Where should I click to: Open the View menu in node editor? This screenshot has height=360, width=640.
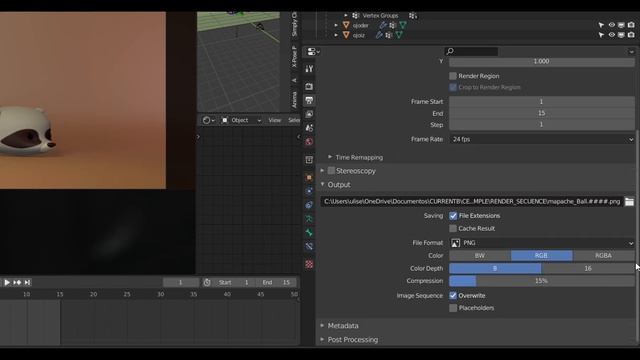click(275, 120)
